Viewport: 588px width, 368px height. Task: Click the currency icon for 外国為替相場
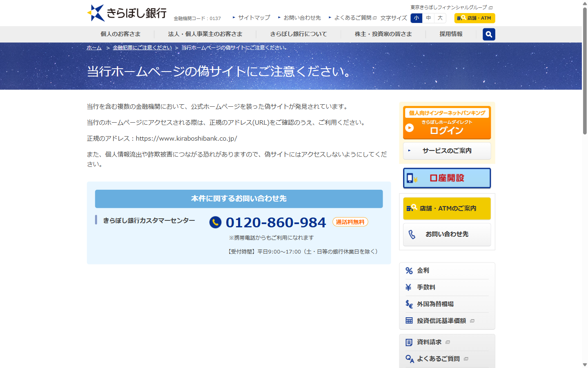(x=409, y=304)
